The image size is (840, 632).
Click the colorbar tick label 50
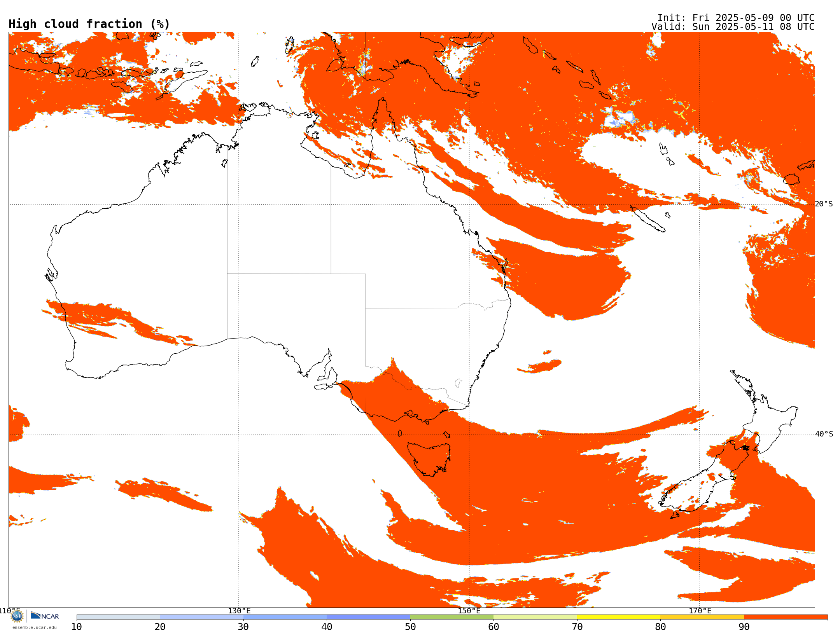[x=410, y=627]
